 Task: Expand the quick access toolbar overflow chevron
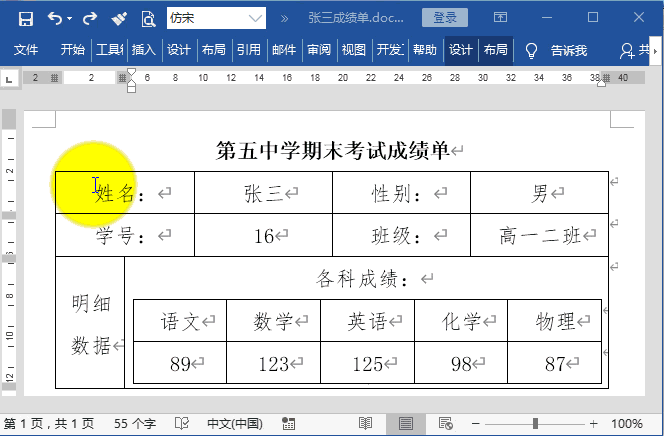click(x=284, y=18)
